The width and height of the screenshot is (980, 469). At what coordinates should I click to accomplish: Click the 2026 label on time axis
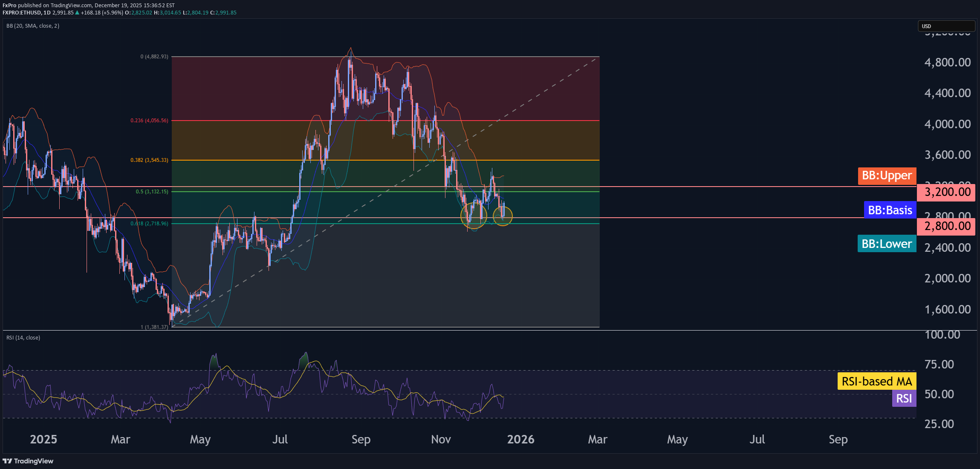point(520,439)
